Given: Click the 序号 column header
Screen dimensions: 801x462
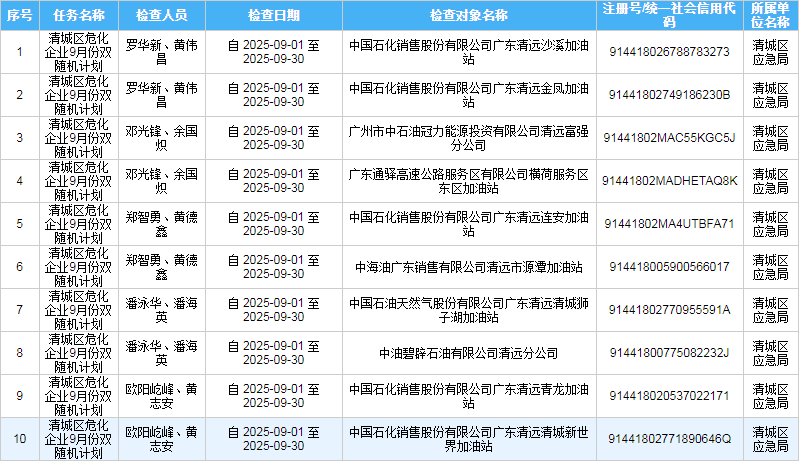Looking at the screenshot, I should (x=19, y=16).
